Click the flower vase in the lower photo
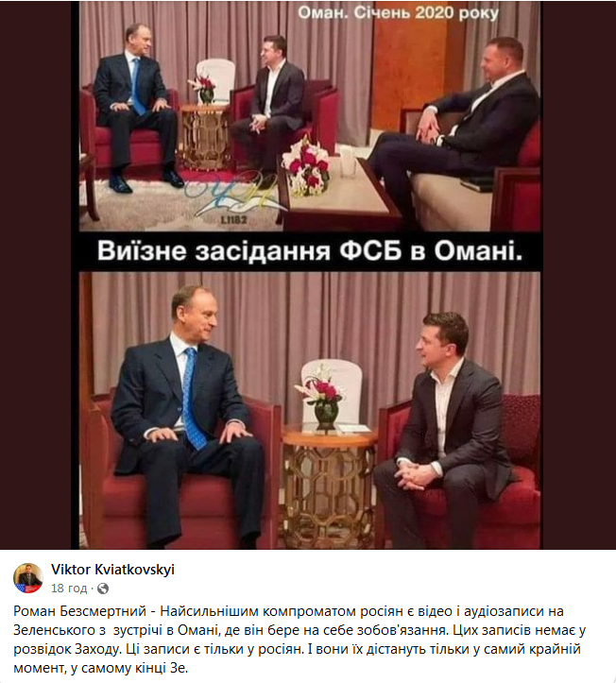 [323, 402]
